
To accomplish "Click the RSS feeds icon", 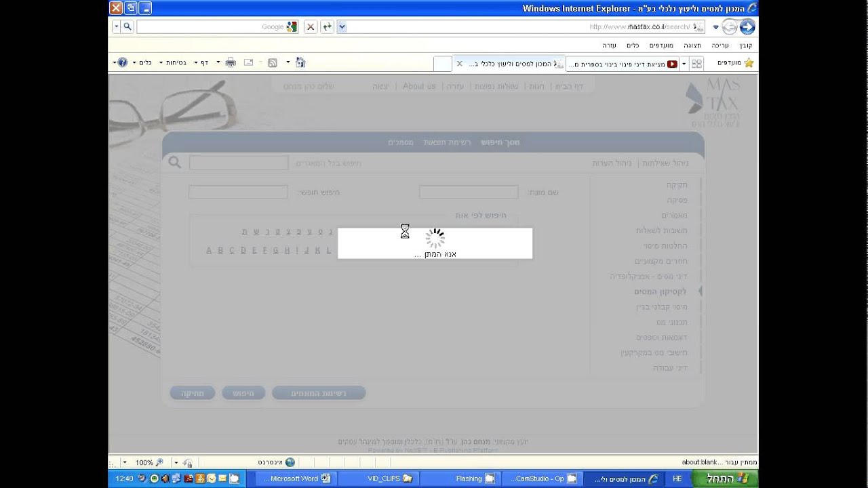I will click(x=273, y=62).
